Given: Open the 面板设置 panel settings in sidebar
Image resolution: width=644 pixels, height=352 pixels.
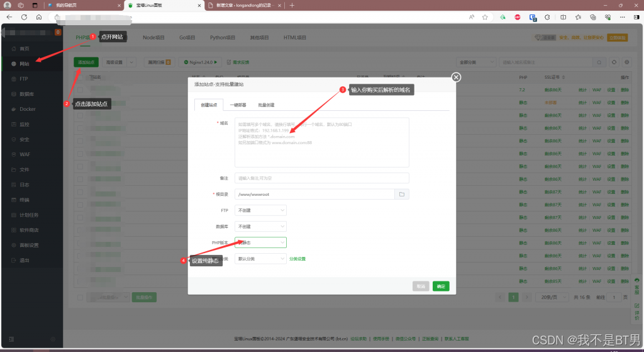Looking at the screenshot, I should [x=29, y=245].
